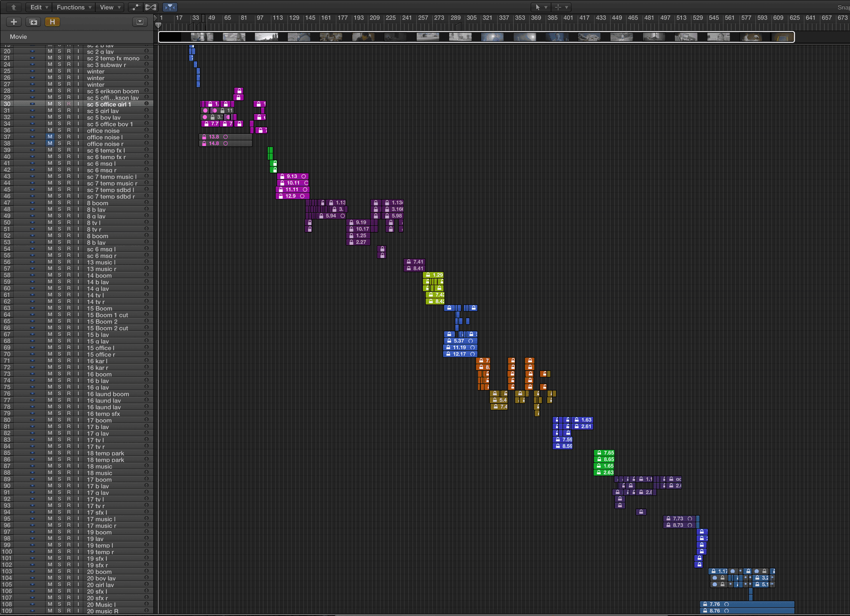
Task: Duplicate the track using the duplicate-track icon
Action: click(x=33, y=22)
